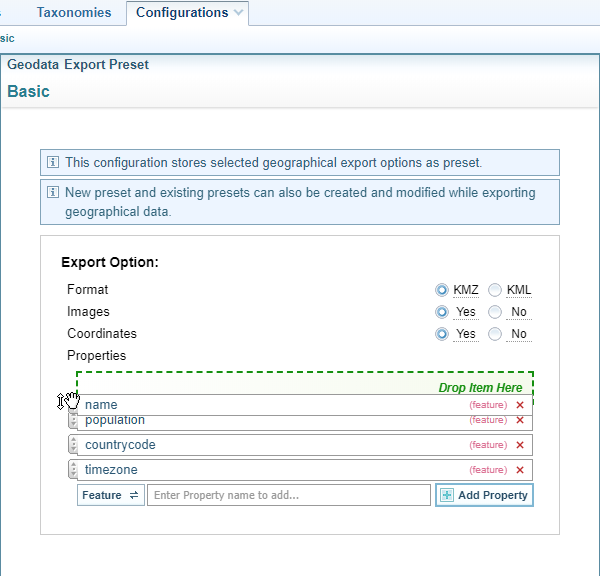This screenshot has height=576, width=600.
Task: Click info icon beside preset description
Action: [x=53, y=162]
